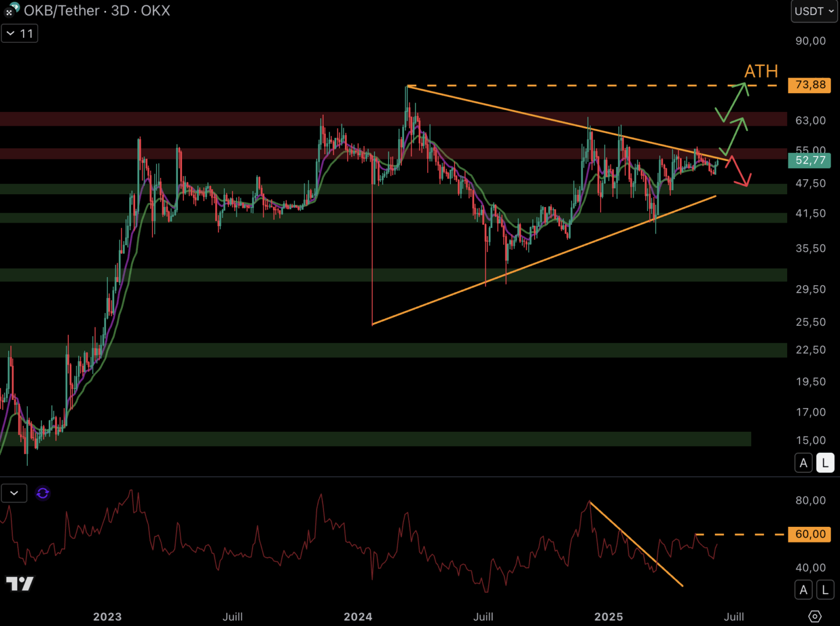The width and height of the screenshot is (840, 626).
Task: Click the 19,50 price axis value
Action: pyautogui.click(x=810, y=381)
